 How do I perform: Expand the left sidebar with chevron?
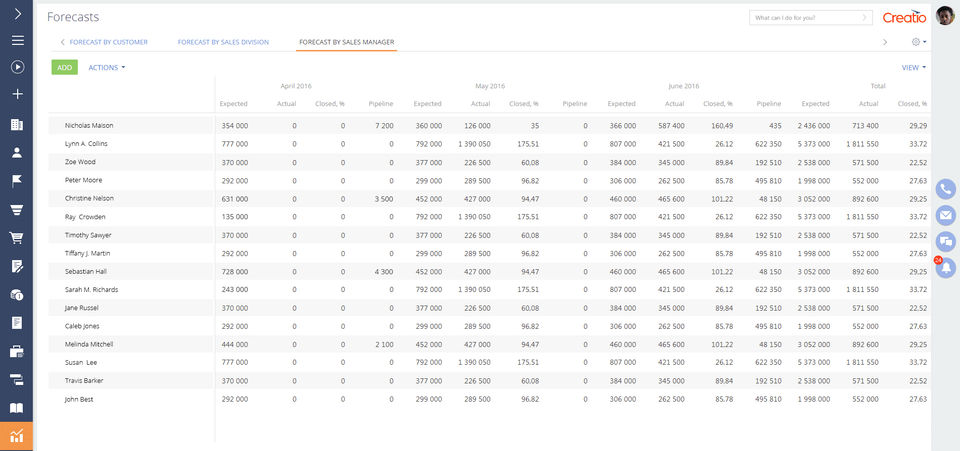click(16, 14)
